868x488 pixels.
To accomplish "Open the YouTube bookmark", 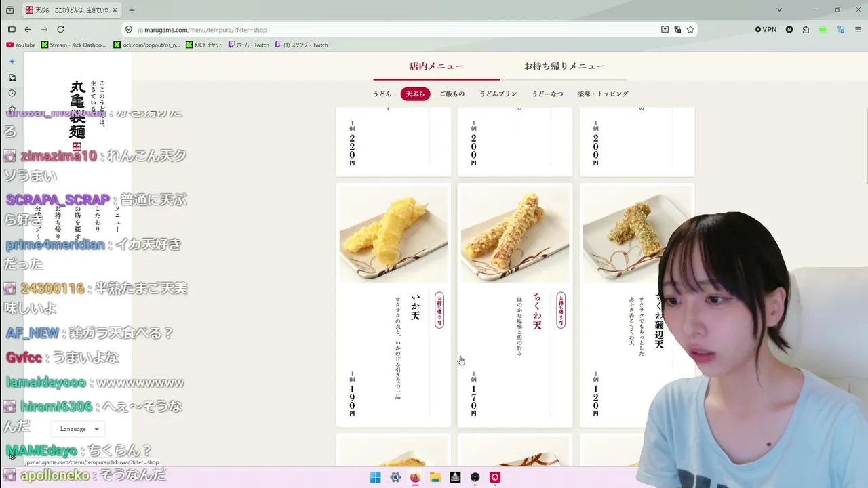I will [x=21, y=45].
